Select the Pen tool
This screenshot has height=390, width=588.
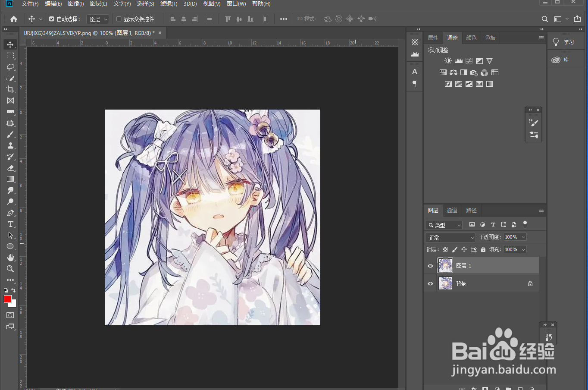10,213
